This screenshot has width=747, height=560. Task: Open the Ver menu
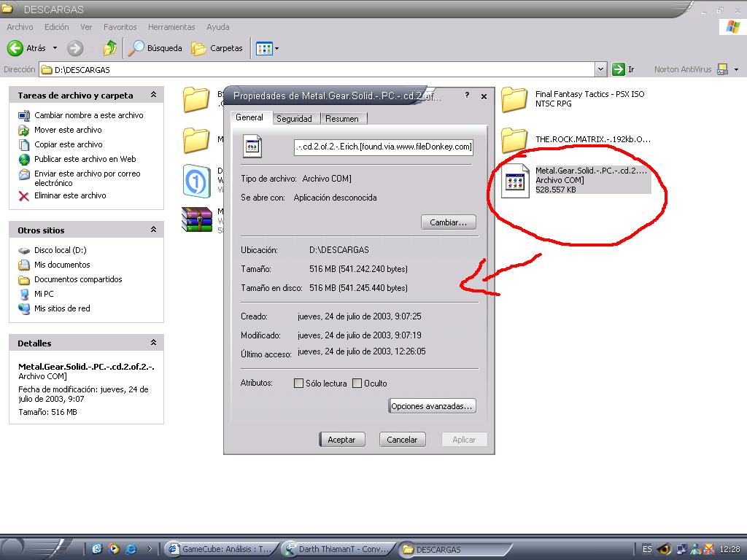[86, 27]
